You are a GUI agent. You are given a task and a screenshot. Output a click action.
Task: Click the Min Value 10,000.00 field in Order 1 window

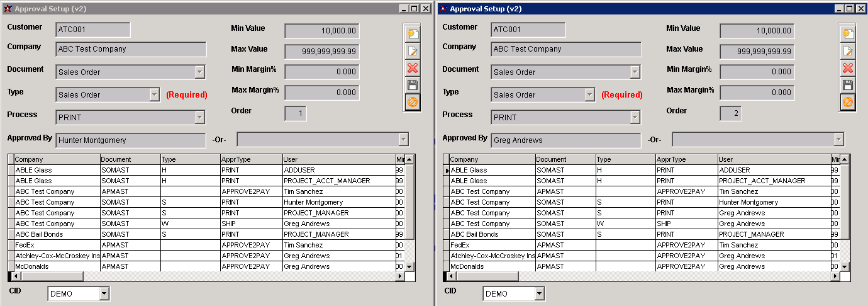coord(322,31)
